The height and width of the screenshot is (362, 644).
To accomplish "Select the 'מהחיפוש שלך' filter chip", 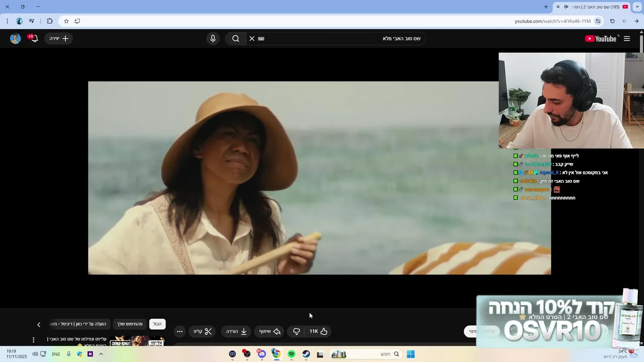I will pos(130,324).
